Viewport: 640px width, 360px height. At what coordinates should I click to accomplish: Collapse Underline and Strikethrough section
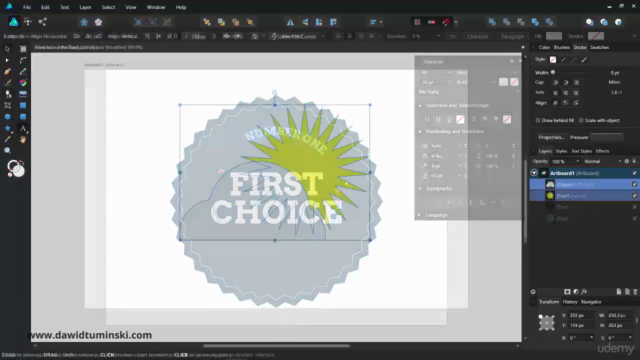pyautogui.click(x=420, y=105)
